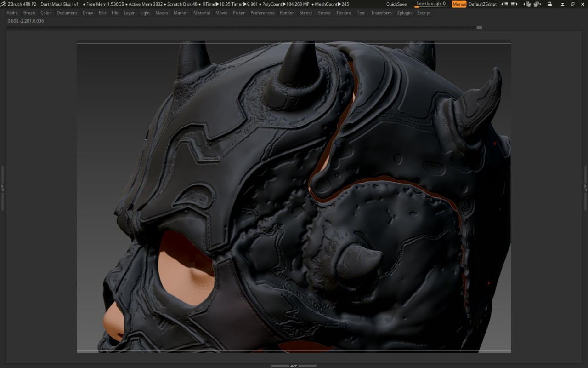Load next UI colors arrow icon

514,4
